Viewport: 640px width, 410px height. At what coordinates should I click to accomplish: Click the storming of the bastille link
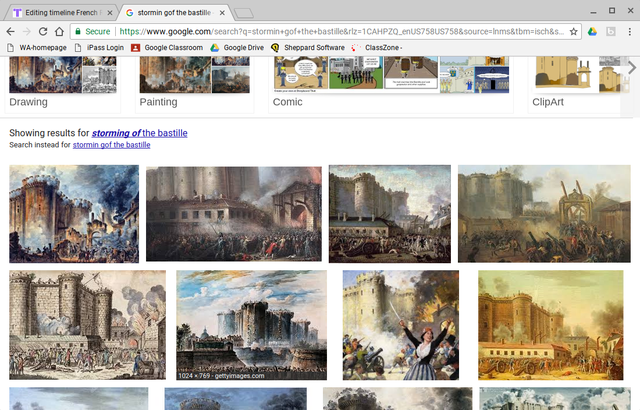click(139, 133)
